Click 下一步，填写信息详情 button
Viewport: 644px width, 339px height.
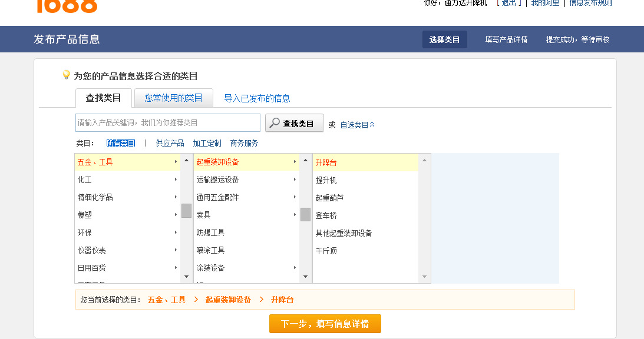(325, 324)
